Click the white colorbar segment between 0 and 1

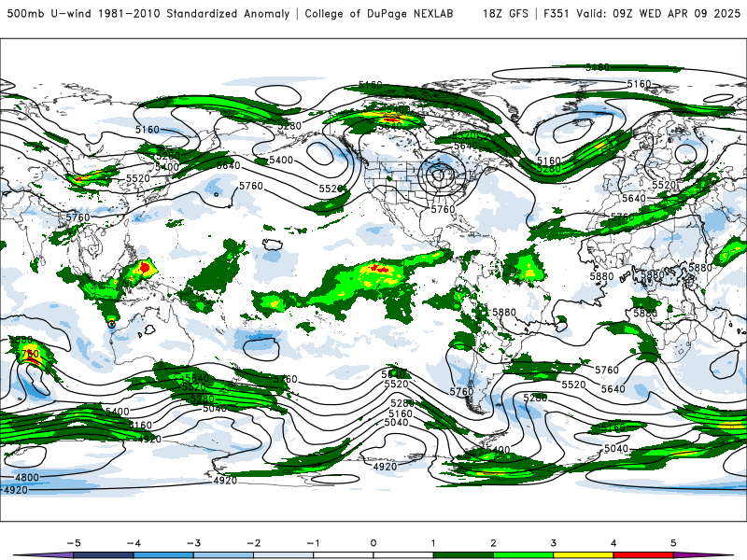click(403, 555)
